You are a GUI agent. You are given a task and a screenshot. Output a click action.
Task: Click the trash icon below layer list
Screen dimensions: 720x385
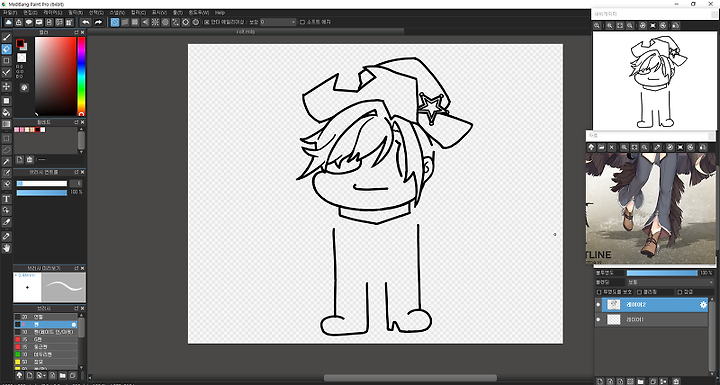[675, 381]
